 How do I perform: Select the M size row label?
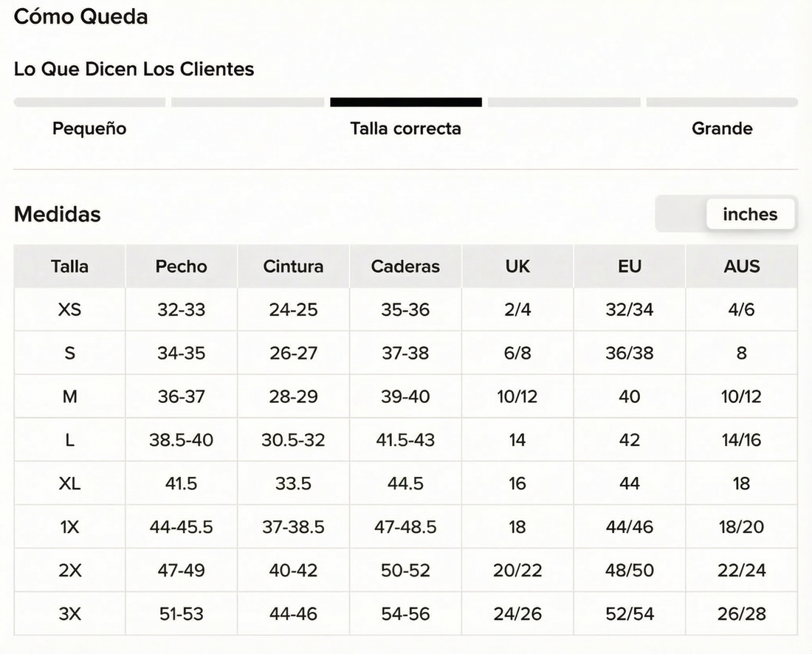[69, 396]
